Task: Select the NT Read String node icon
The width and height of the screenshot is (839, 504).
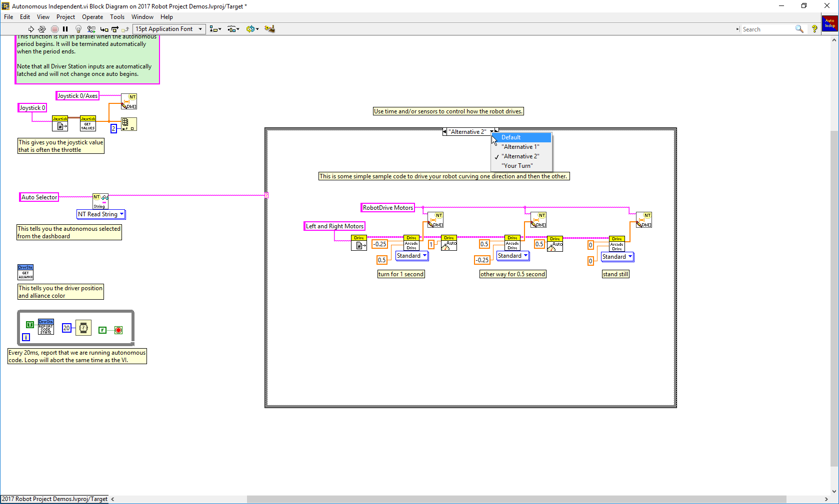Action: tap(100, 201)
